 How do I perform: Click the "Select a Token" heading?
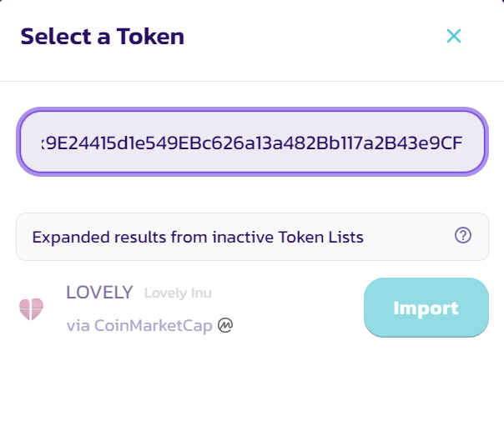pos(102,37)
